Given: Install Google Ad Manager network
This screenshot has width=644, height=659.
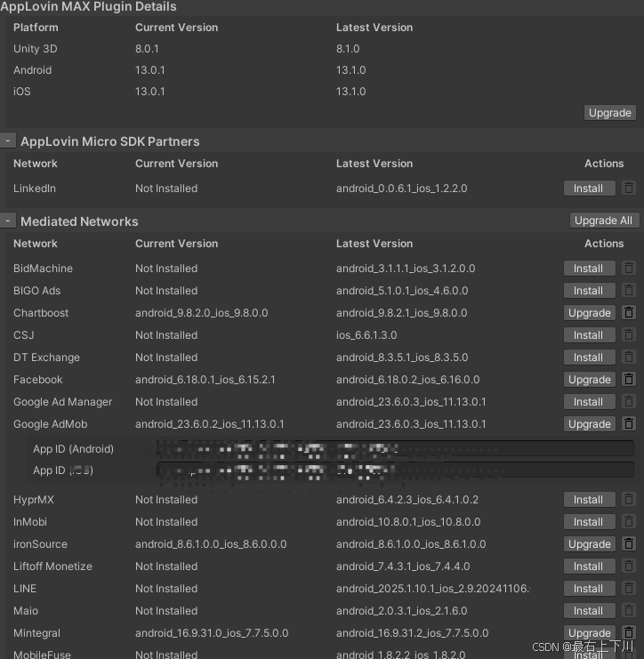Looking at the screenshot, I should tap(589, 402).
